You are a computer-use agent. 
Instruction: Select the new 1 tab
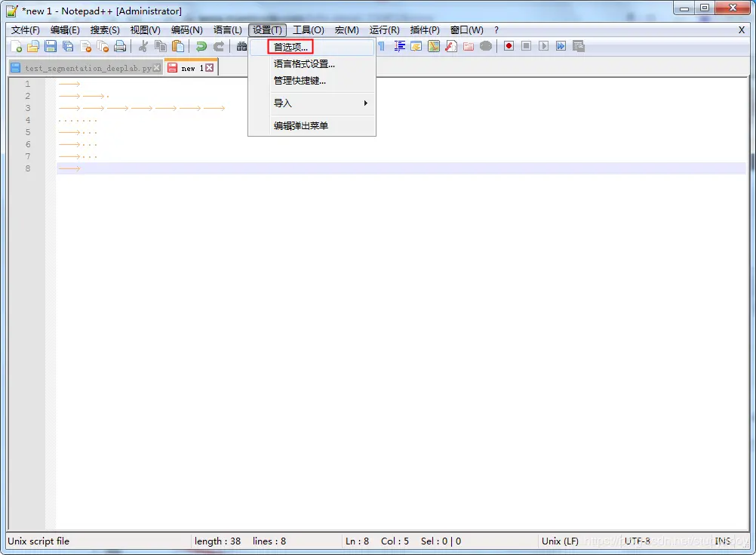[192, 68]
